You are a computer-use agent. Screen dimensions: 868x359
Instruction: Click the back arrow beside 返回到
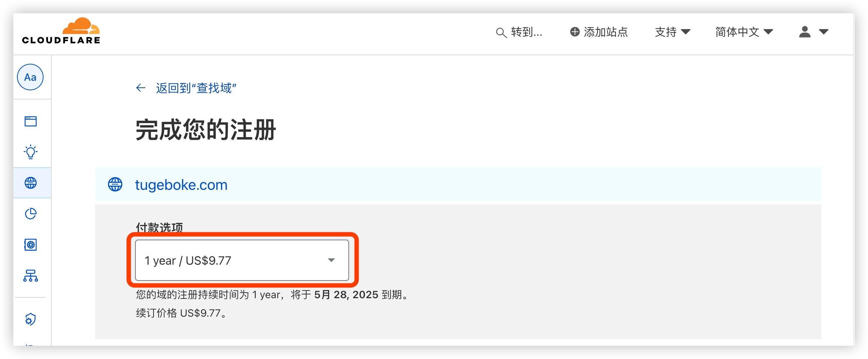tap(141, 88)
